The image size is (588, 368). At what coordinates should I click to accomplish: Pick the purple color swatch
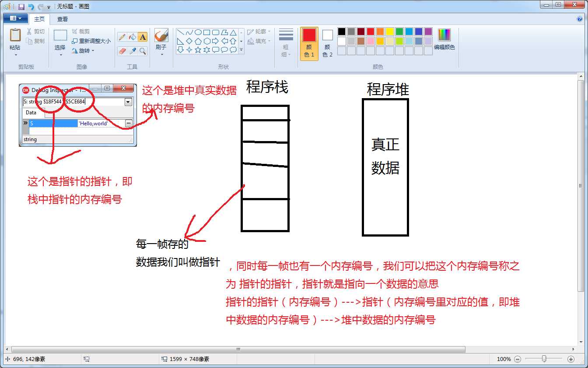pyautogui.click(x=428, y=32)
